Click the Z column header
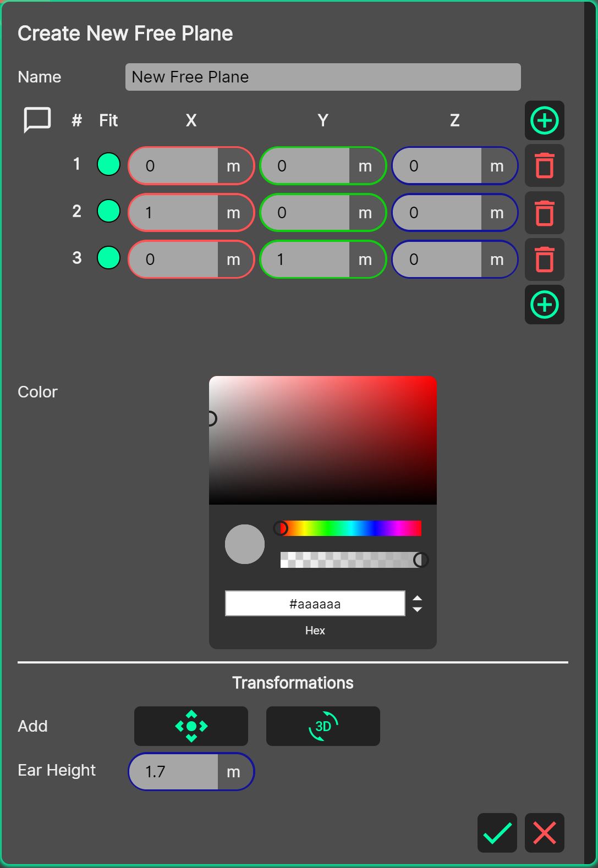 [454, 120]
